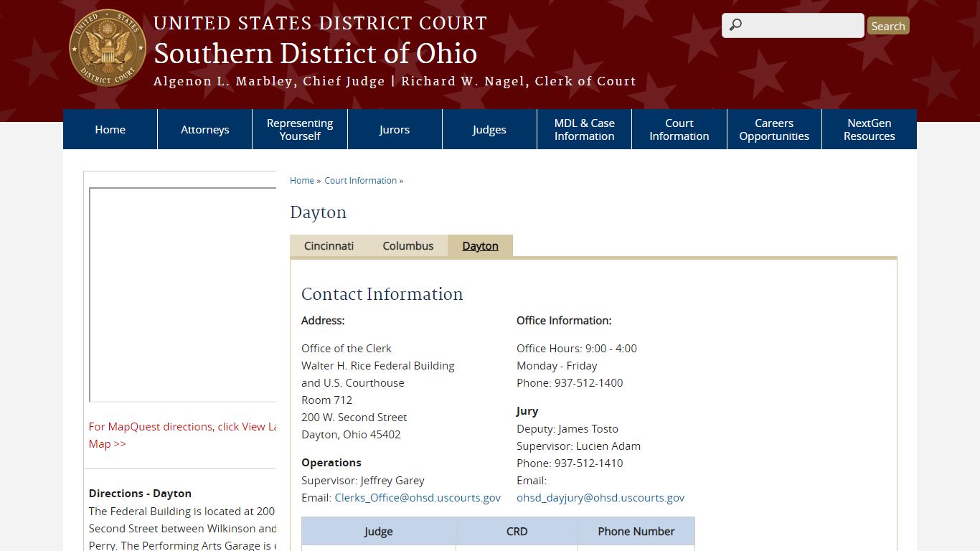Open the MDL & Case Information menu
This screenshot has height=551, width=980.
point(584,129)
